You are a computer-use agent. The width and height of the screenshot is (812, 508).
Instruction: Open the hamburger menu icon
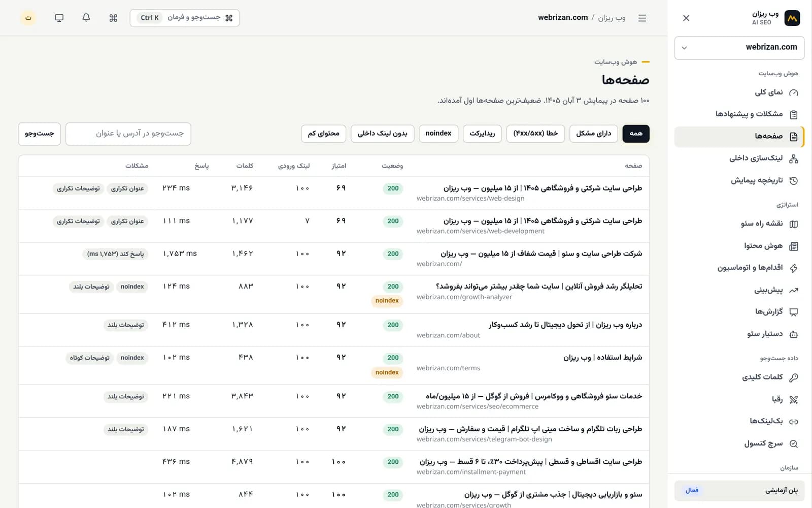[642, 18]
